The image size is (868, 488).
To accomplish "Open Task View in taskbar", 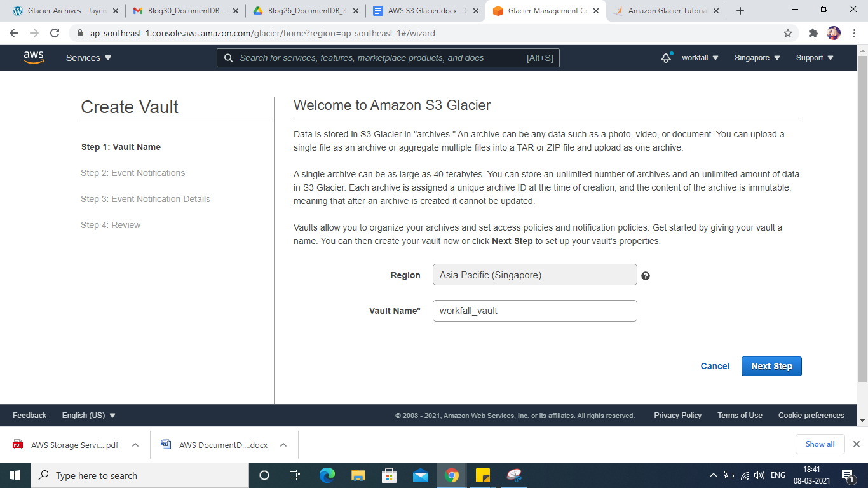I will pyautogui.click(x=295, y=475).
